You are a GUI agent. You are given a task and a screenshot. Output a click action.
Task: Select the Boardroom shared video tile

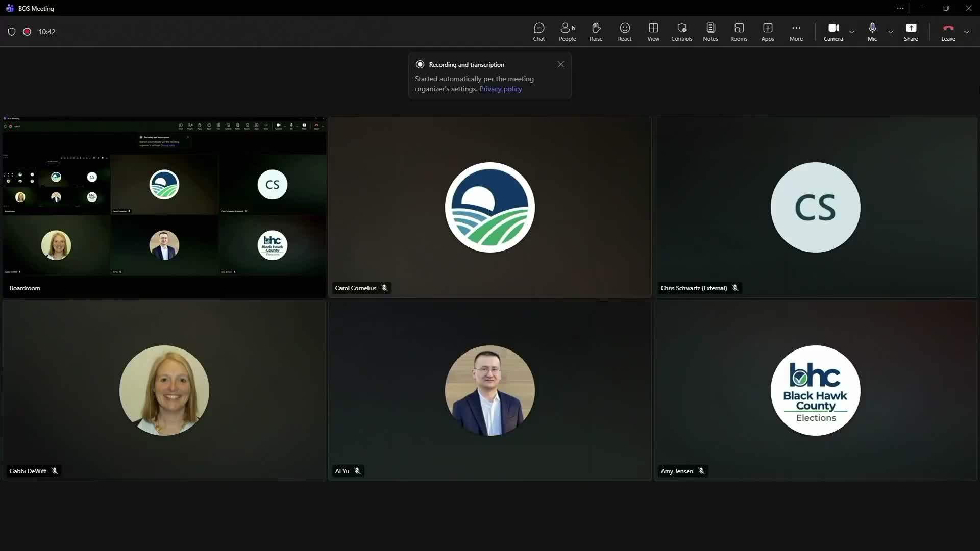(x=164, y=207)
